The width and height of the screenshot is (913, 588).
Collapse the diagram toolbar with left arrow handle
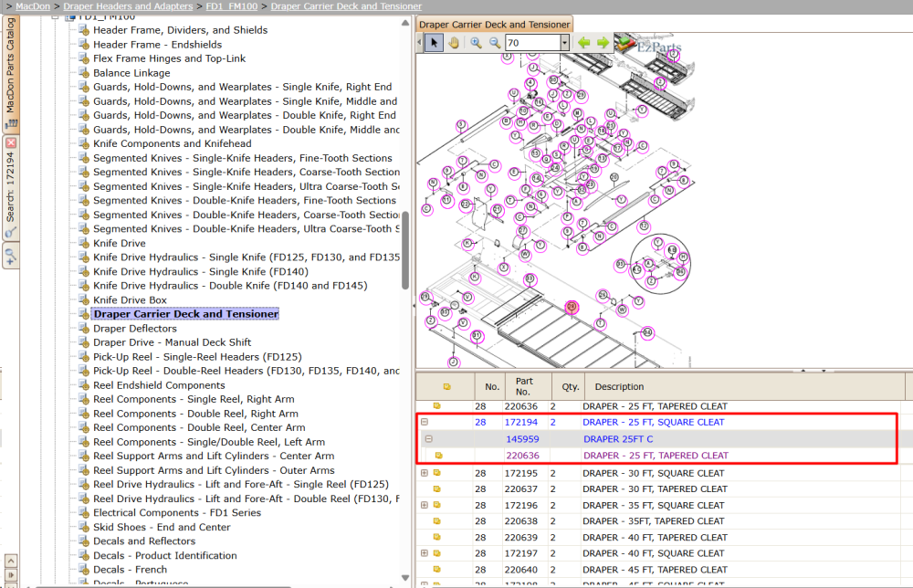pos(419,43)
